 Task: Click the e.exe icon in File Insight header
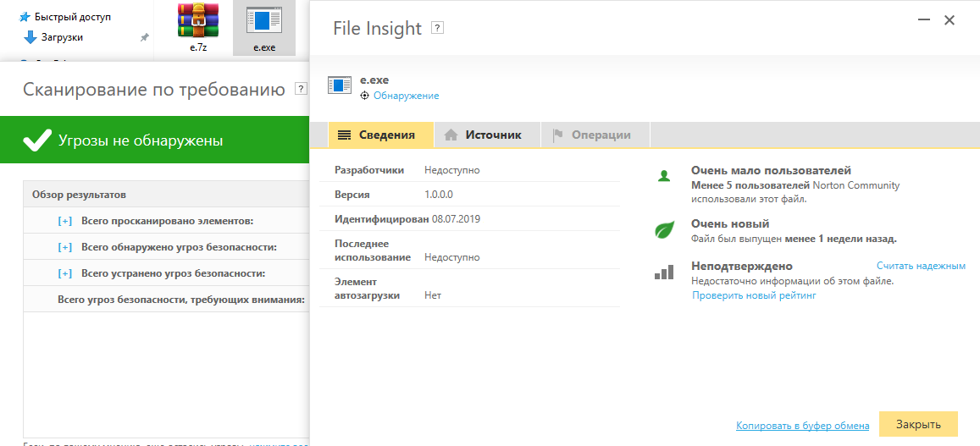pos(340,85)
